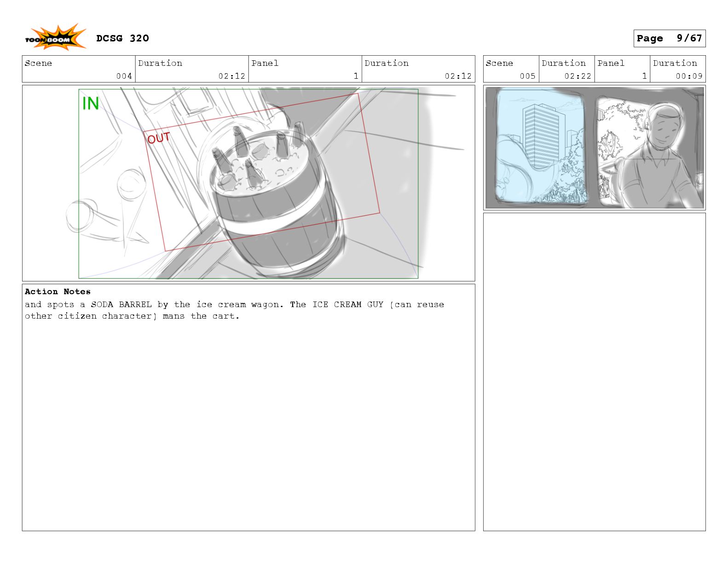Select the DCSG 320 project title
728x564 pixels.
pos(122,38)
